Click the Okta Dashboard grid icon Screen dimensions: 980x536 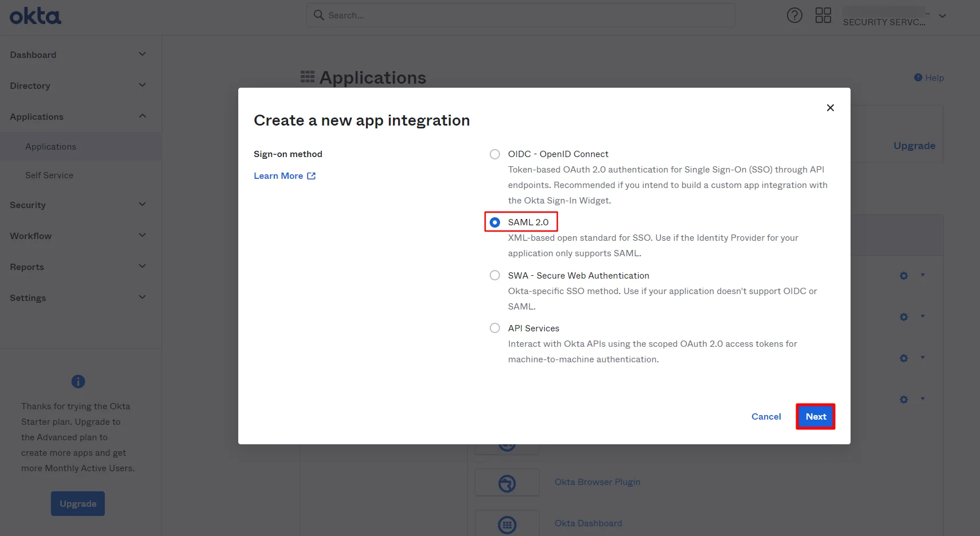(507, 523)
